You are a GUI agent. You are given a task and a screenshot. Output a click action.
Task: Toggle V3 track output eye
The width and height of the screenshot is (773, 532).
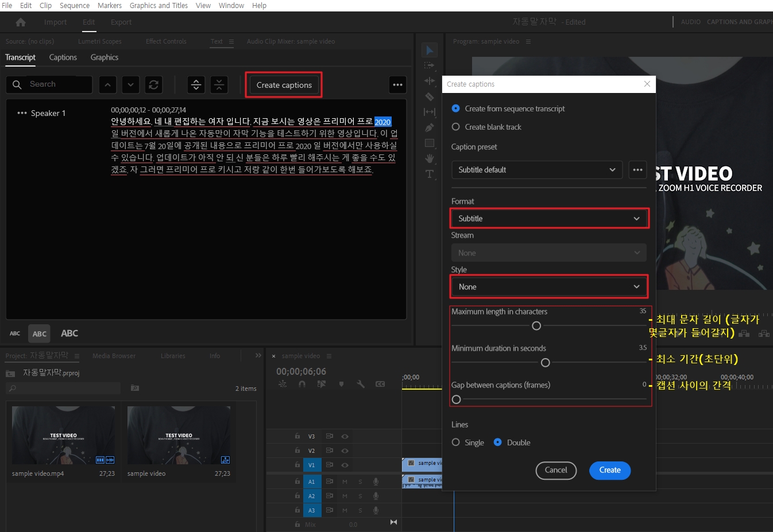[345, 436]
